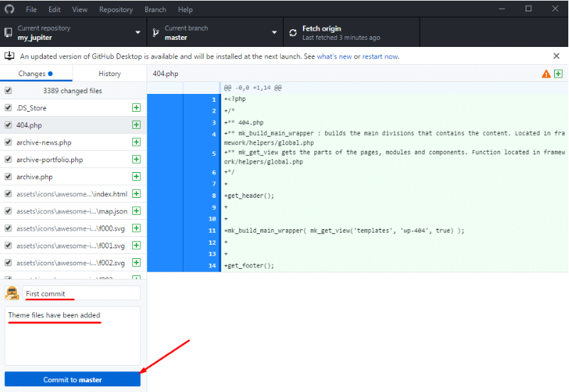This screenshot has height=392, width=569.
Task: Click the +get_footer(); diff line
Action: click(249, 265)
